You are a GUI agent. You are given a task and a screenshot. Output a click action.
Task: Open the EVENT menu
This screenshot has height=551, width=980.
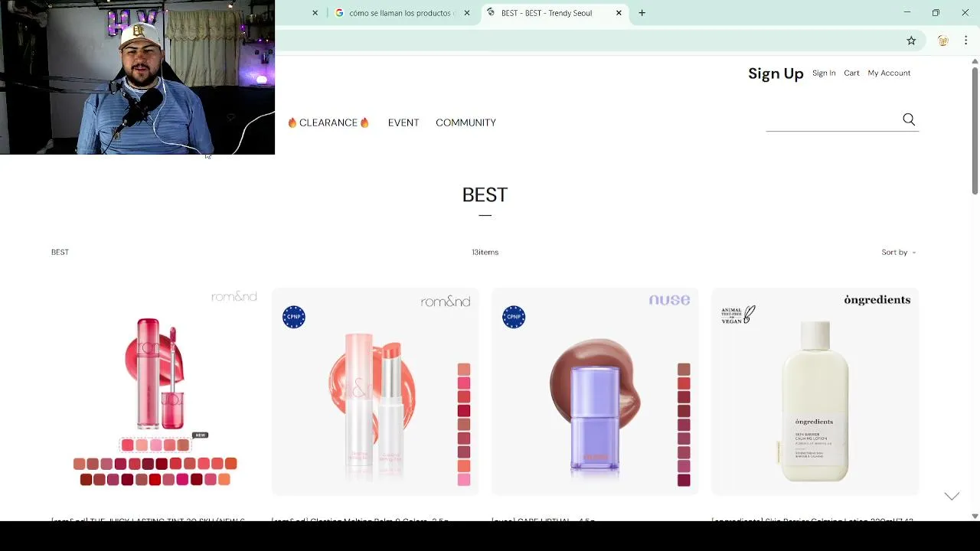click(x=403, y=122)
